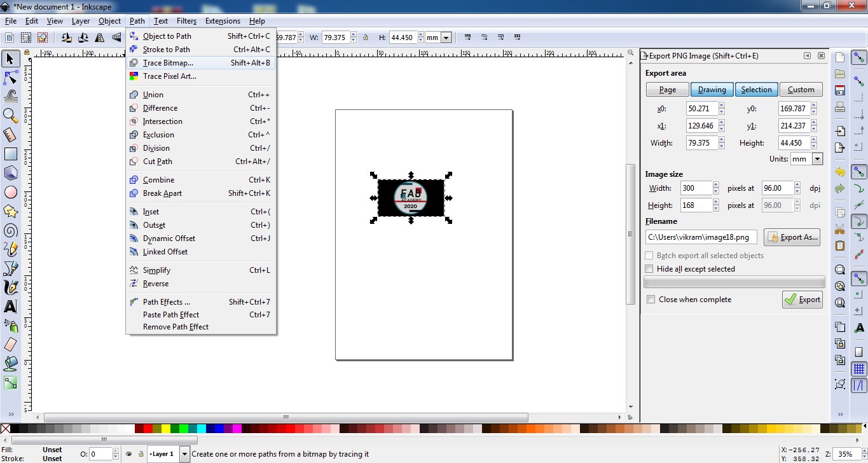Choose Object to Path menu entry
Viewport: 868px width, 463px height.
coord(201,36)
